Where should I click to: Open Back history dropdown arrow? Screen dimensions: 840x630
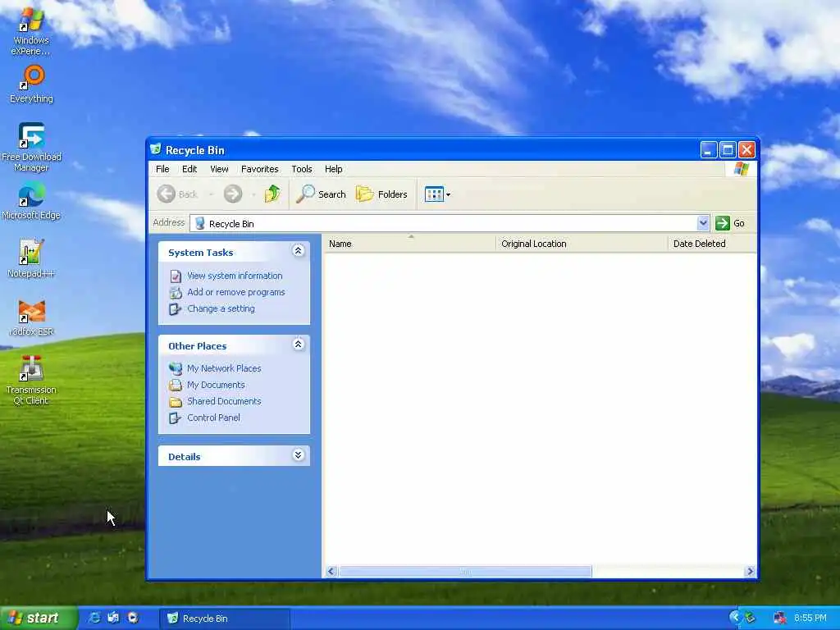pos(211,194)
